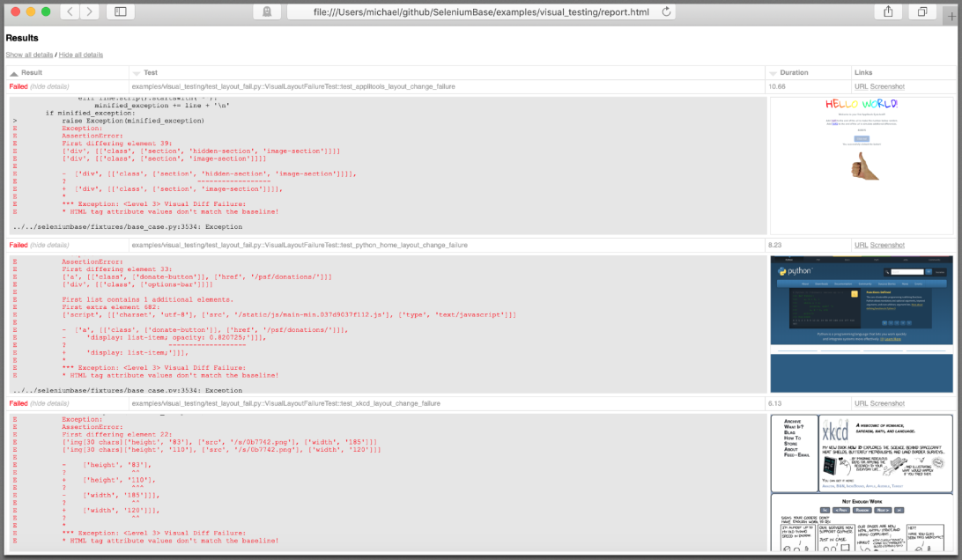Open the URL link for the xkcd test
Screen dimensions: 962x560
[x=860, y=402]
